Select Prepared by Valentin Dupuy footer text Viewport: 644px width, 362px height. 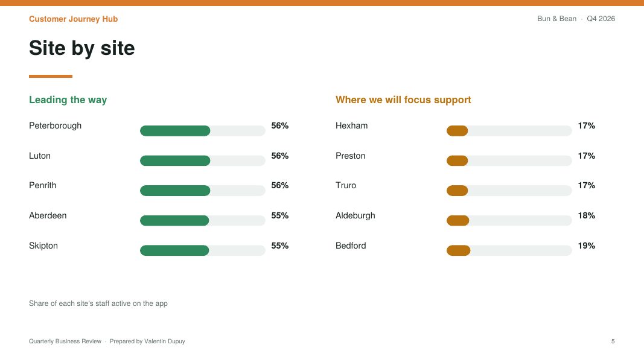tap(147, 341)
